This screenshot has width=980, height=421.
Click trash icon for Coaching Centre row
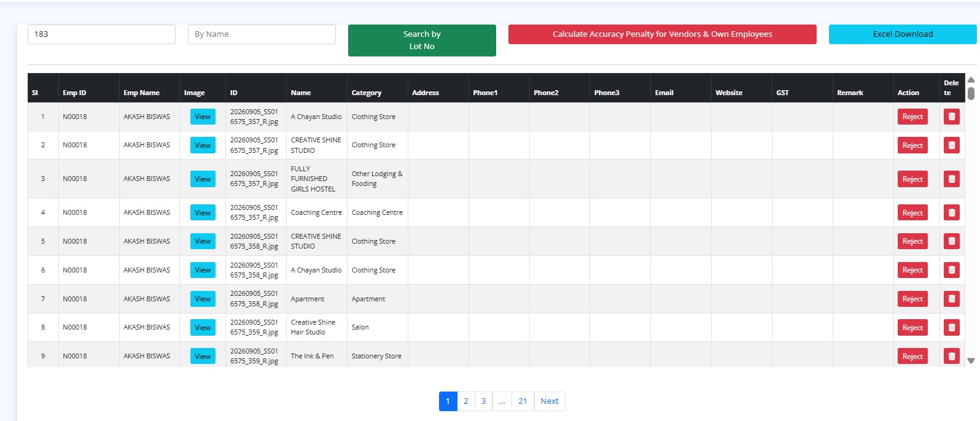click(951, 213)
